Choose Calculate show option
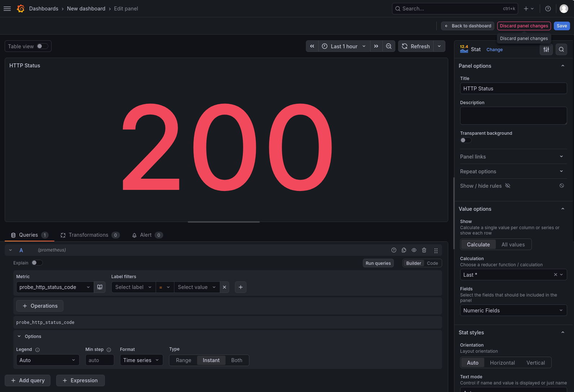Screen dimensions: 574x392 [x=479, y=244]
